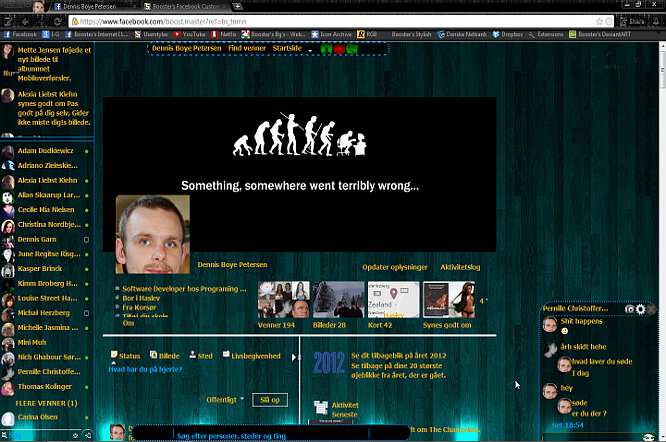Open chat with Kasper Brinck
This screenshot has width=666, height=442.
click(45, 269)
